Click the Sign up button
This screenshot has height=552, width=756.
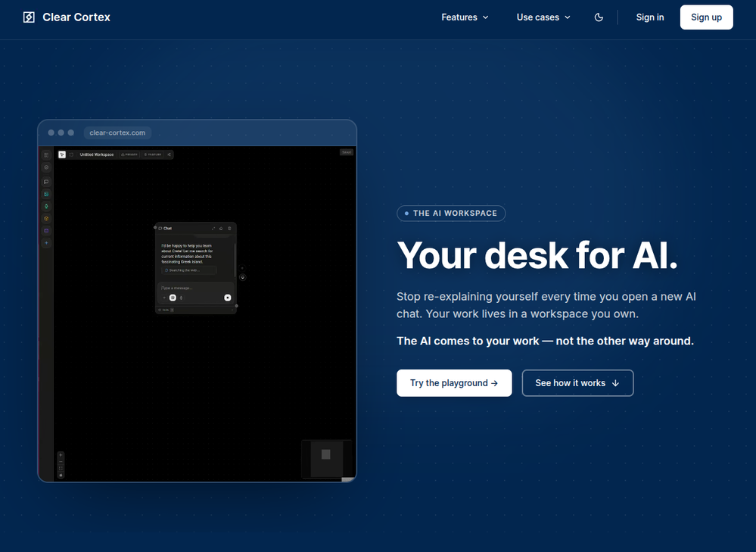click(x=706, y=17)
